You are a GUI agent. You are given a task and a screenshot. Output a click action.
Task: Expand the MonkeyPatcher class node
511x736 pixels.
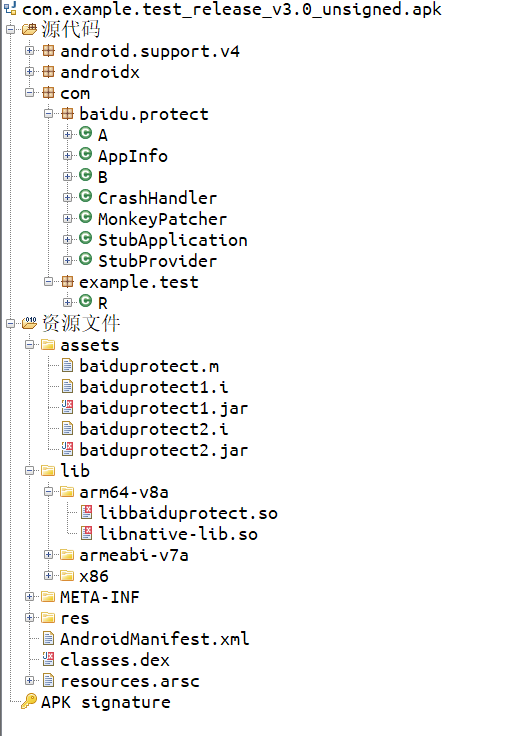68,218
